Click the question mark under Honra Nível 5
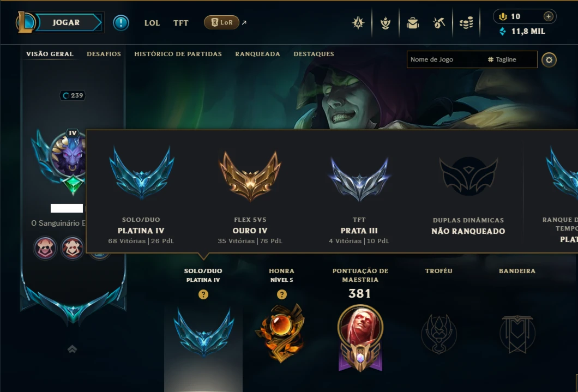Viewport: 578px width, 392px height. point(281,294)
